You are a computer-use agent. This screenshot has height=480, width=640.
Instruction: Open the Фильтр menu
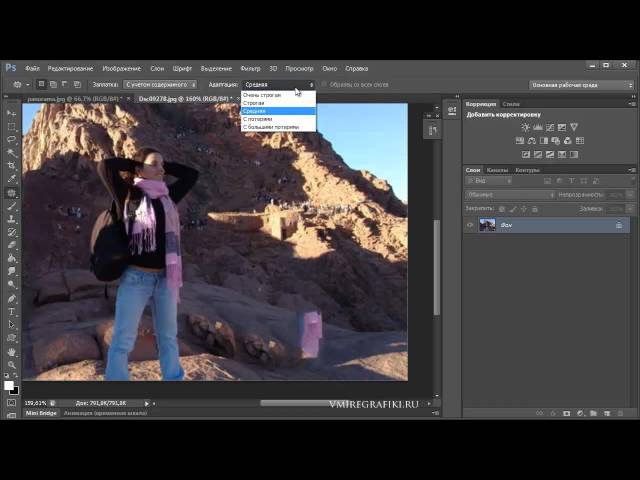(x=250, y=69)
